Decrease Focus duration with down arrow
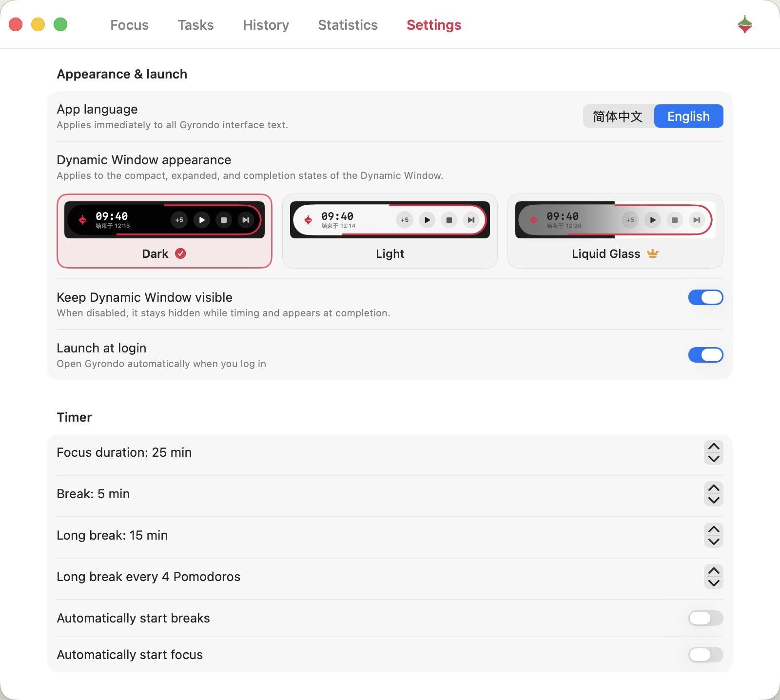780x700 pixels. click(714, 459)
